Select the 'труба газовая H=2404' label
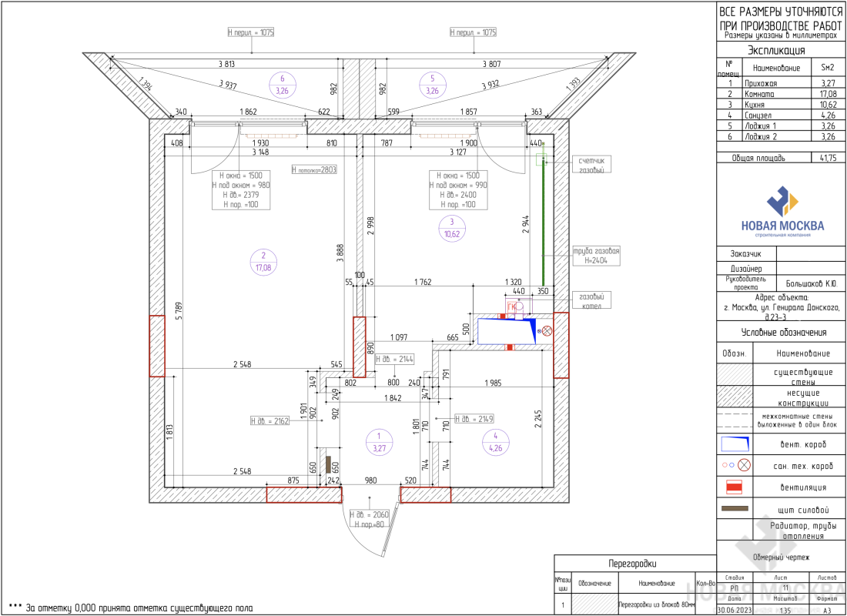The image size is (847, 616). 596,256
